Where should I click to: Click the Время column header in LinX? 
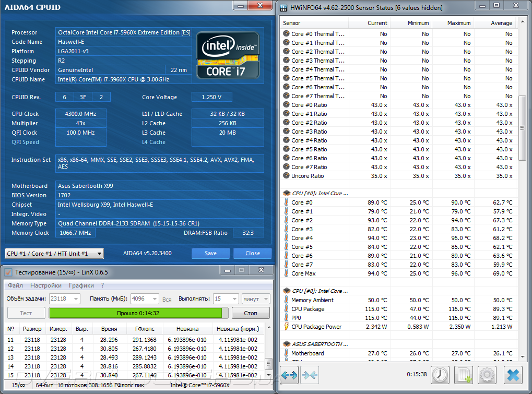109,329
